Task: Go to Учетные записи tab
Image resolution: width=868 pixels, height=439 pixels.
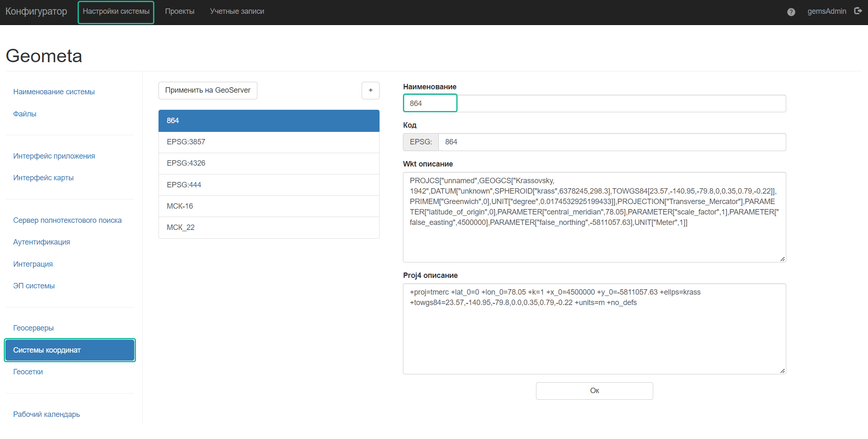Action: pyautogui.click(x=237, y=12)
